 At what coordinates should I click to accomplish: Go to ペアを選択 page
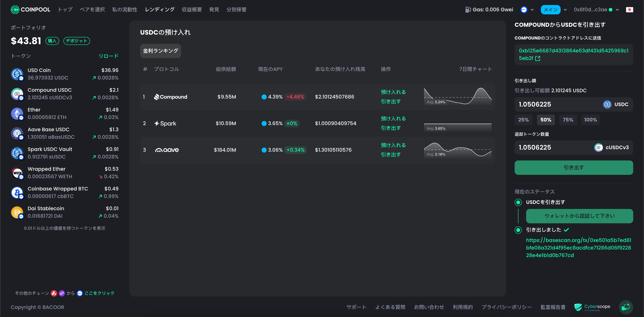pos(92,10)
